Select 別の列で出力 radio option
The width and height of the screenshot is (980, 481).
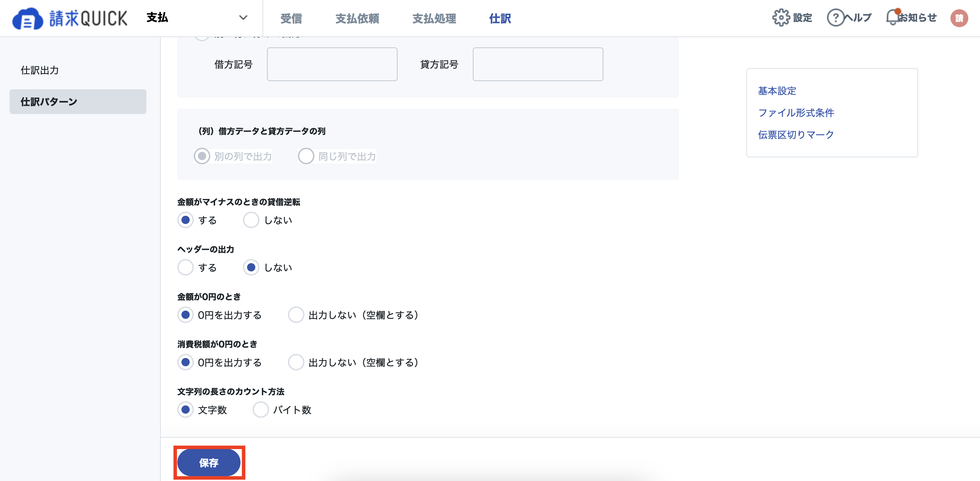[202, 156]
